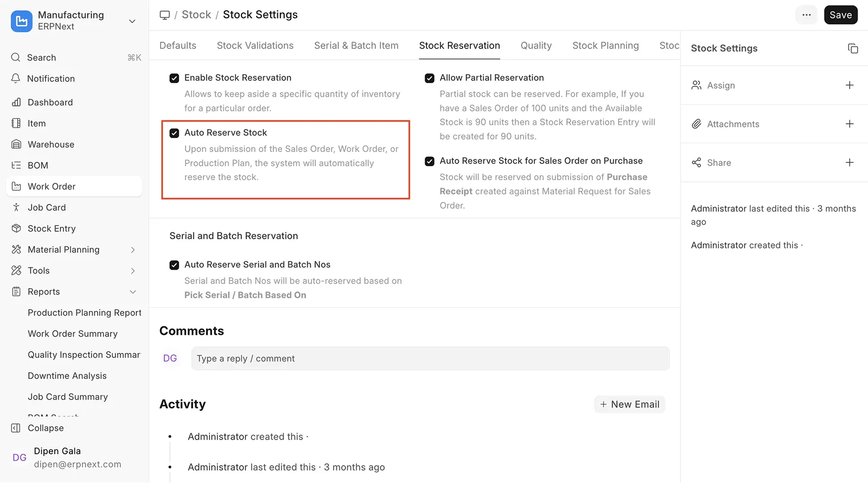Click the comment reply input field
The width and height of the screenshot is (868, 483).
(430, 359)
